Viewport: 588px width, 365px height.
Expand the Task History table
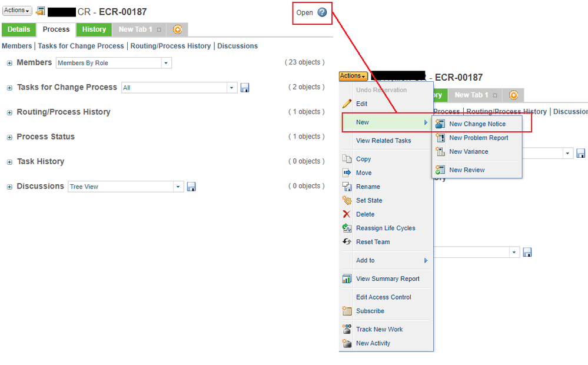point(9,162)
